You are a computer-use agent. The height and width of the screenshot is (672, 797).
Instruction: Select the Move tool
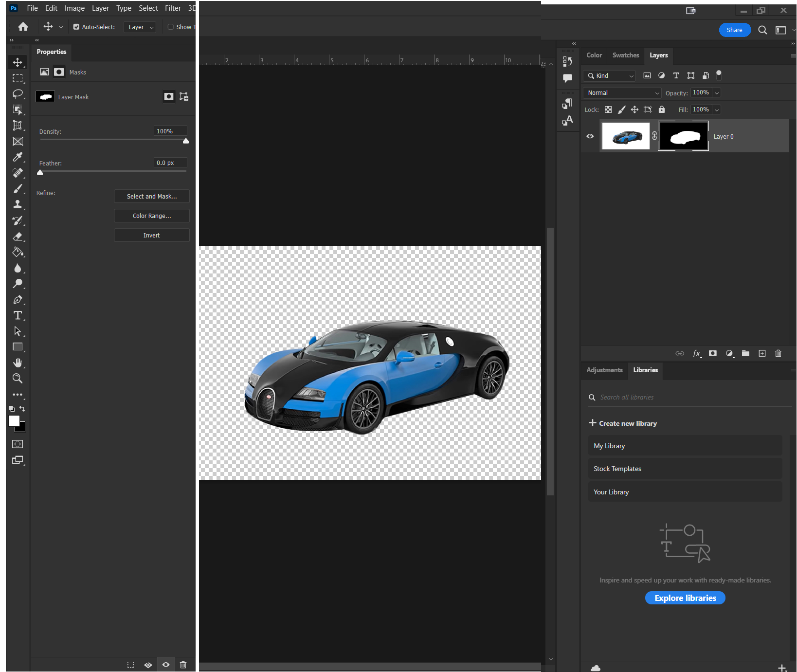[18, 62]
